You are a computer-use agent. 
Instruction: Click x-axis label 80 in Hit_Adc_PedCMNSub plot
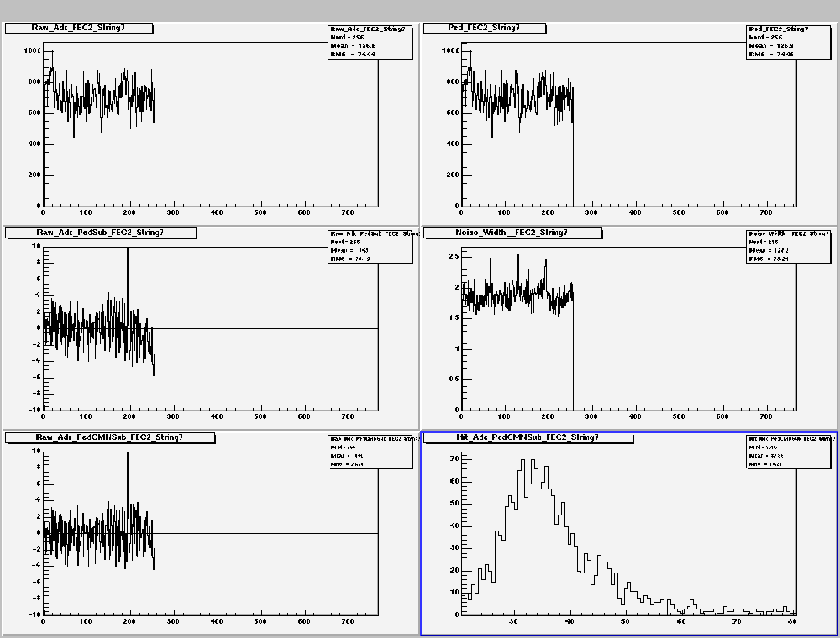point(792,621)
